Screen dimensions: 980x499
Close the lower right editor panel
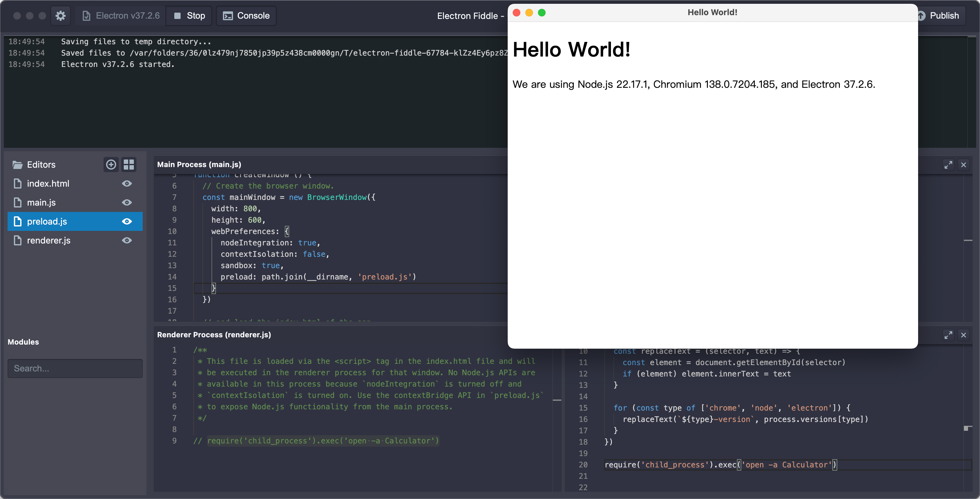click(964, 335)
